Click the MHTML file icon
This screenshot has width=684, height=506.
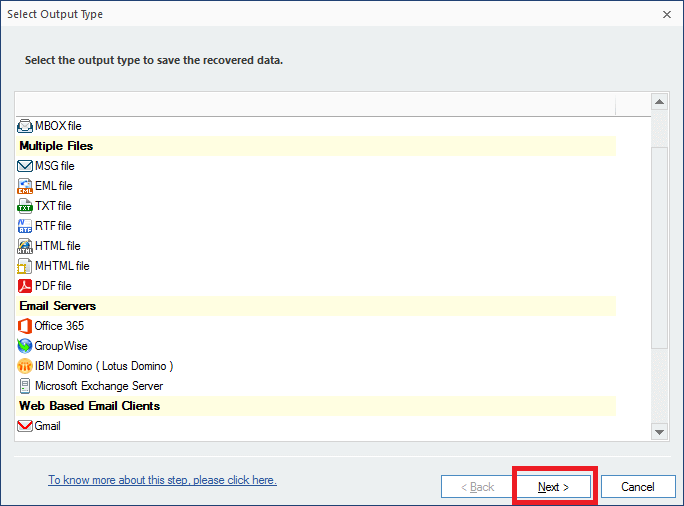(24, 266)
